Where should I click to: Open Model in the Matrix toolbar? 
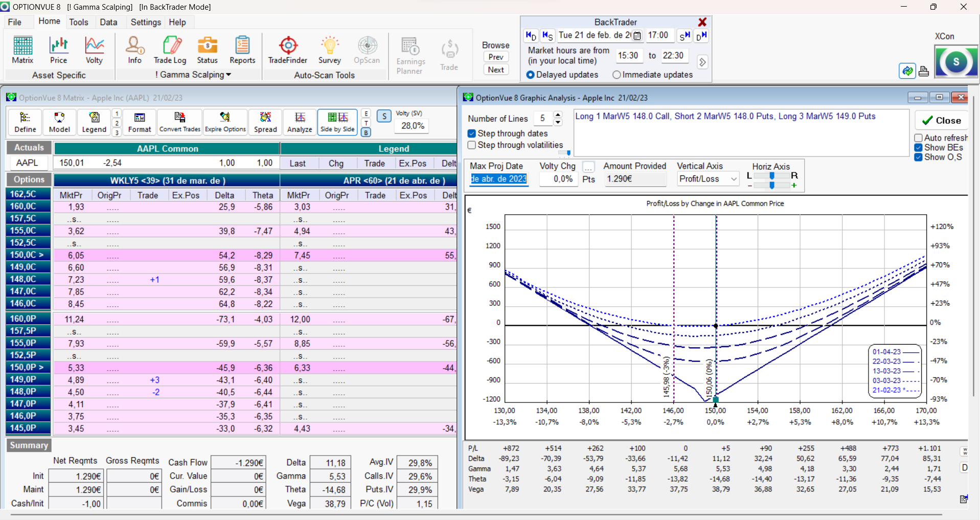tap(59, 122)
